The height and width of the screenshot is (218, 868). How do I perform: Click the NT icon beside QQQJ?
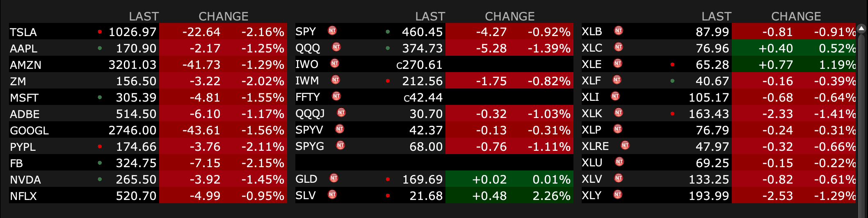(x=341, y=113)
